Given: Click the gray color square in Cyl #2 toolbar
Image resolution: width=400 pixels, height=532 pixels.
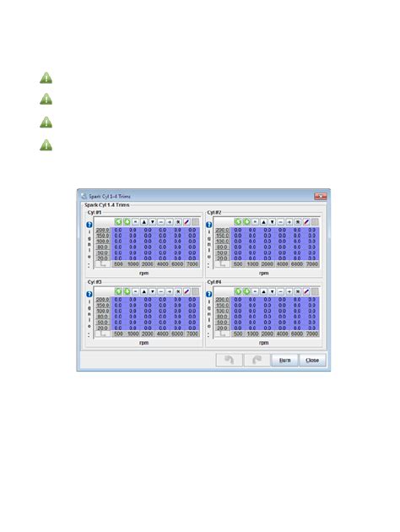Looking at the screenshot, I should [x=315, y=222].
